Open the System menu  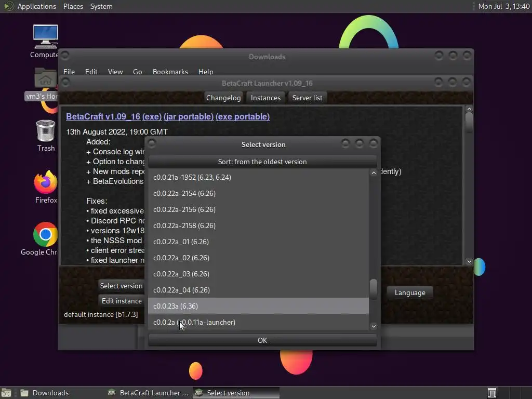coord(101,6)
